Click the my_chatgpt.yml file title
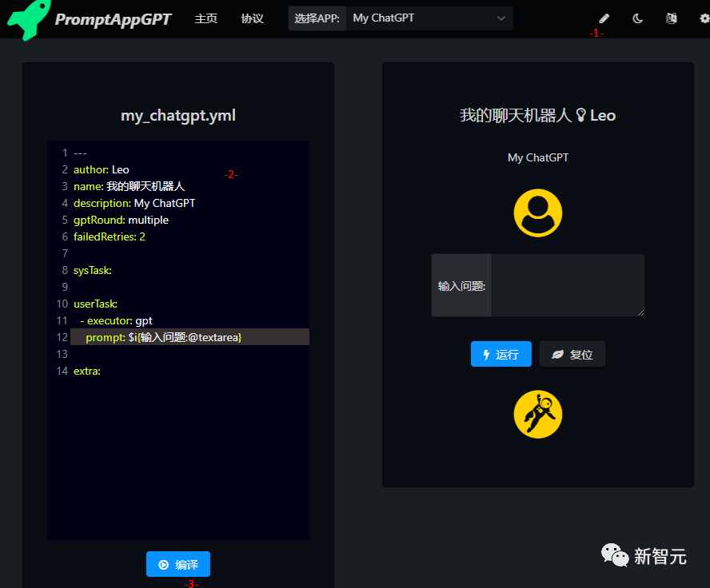This screenshot has height=588, width=710. (x=177, y=115)
